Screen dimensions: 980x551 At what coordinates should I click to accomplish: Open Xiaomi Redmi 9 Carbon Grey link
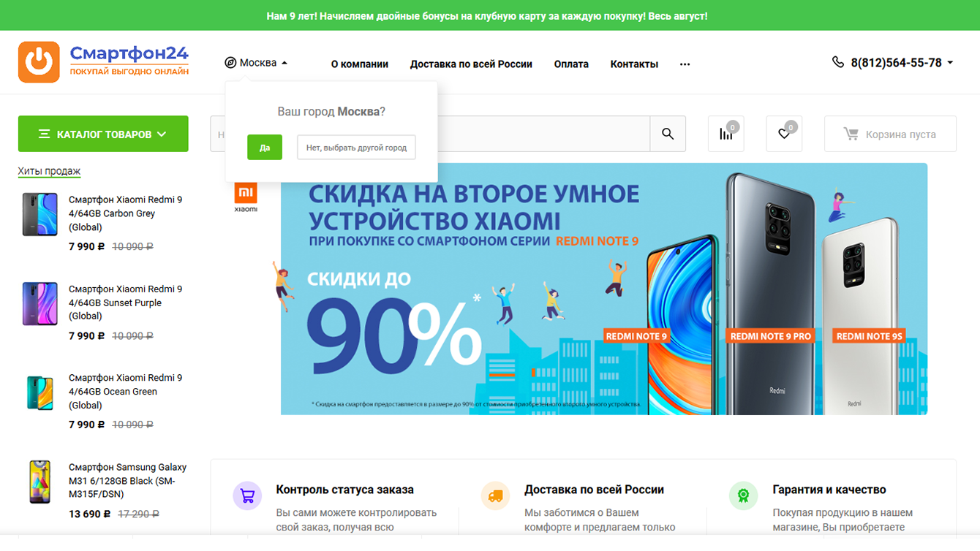pos(126,213)
